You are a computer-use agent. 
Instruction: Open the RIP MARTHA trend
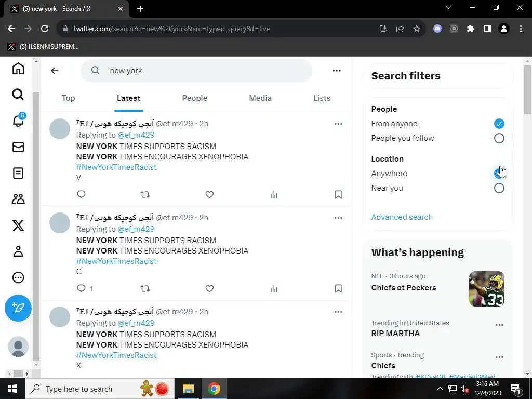coord(395,334)
